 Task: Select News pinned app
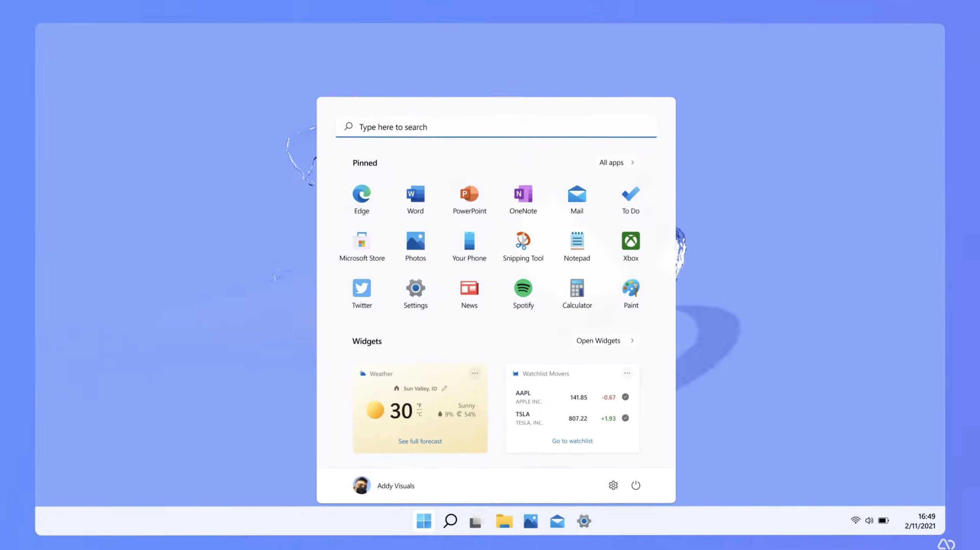tap(469, 293)
